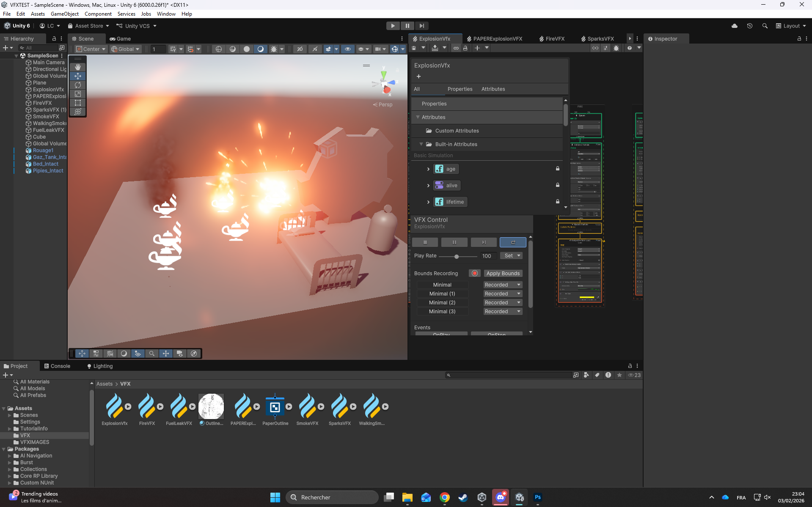This screenshot has height=507, width=812.
Task: Click the editor Step frame button
Action: 422,26
